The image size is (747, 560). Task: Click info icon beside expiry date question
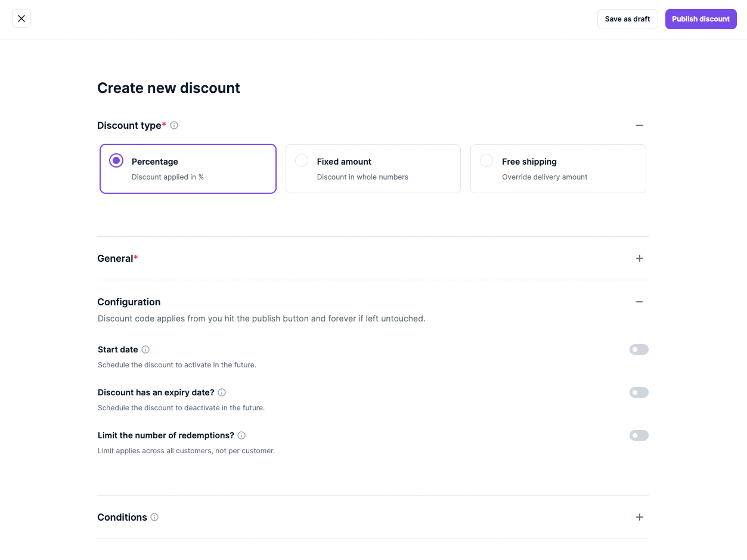[x=222, y=392]
